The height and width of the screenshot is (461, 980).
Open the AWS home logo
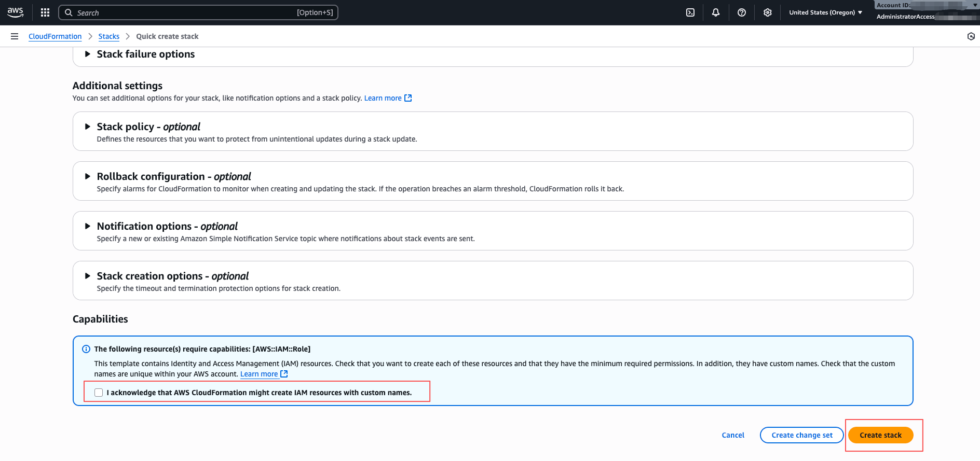pyautogui.click(x=16, y=12)
